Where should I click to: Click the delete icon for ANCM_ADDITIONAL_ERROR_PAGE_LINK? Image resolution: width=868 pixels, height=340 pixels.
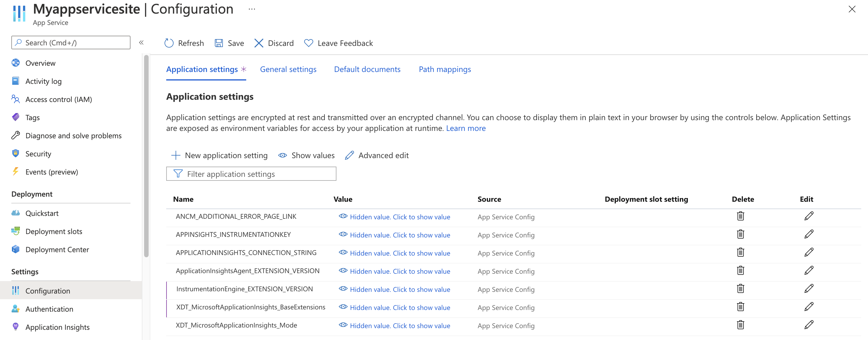741,216
